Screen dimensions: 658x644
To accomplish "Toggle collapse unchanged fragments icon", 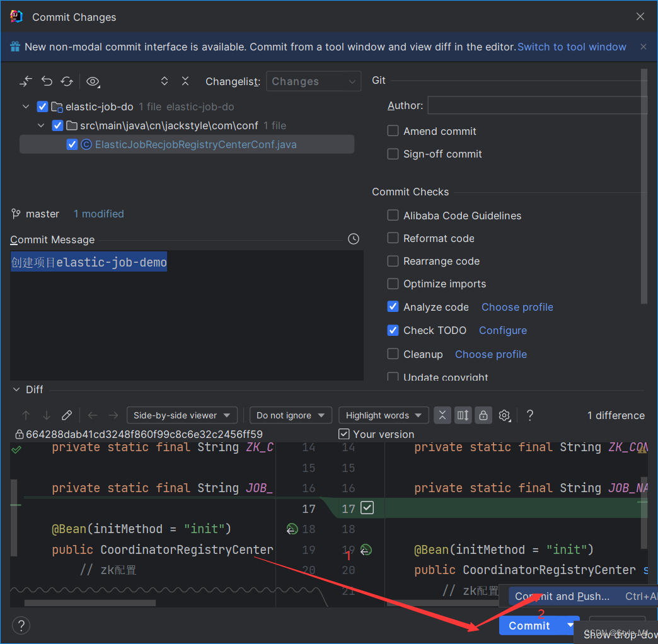I will 442,415.
